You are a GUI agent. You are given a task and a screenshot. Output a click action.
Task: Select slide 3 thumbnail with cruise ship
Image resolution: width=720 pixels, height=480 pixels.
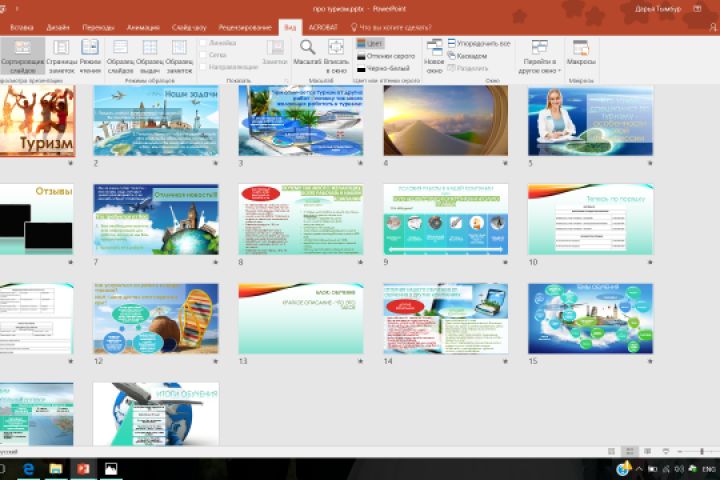point(301,120)
